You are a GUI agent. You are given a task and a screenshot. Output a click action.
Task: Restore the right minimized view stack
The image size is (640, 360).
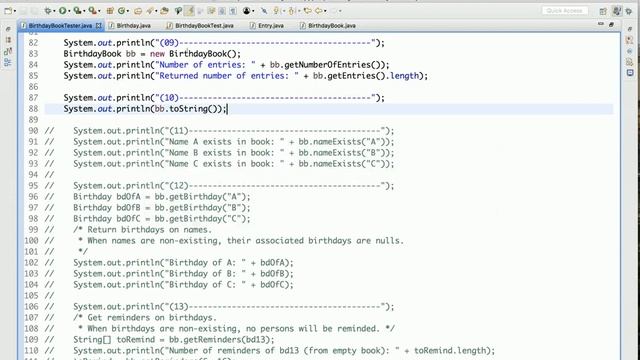(x=629, y=29)
